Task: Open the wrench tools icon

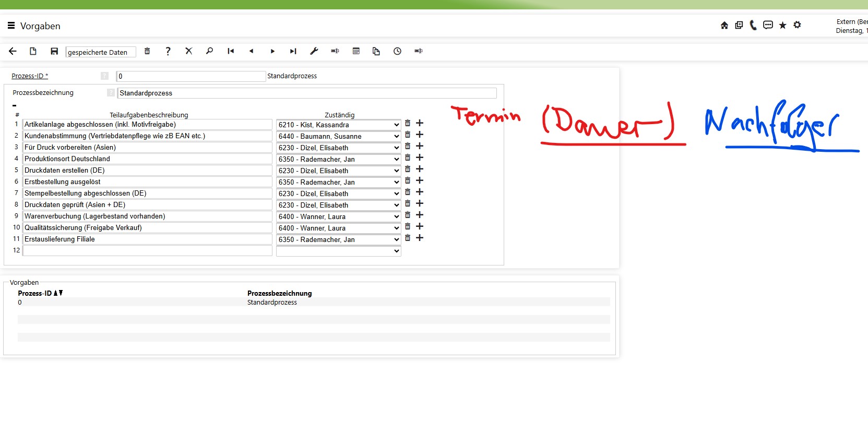Action: pos(314,51)
